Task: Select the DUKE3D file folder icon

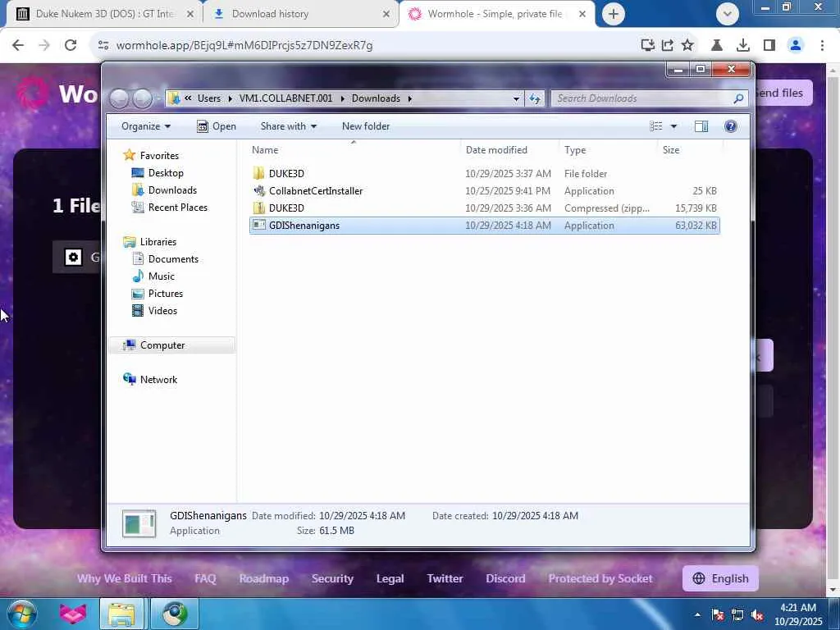Action: 258,174
